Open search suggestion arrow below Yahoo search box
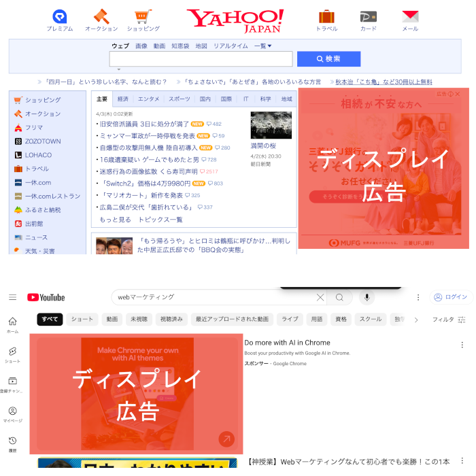 point(119,69)
